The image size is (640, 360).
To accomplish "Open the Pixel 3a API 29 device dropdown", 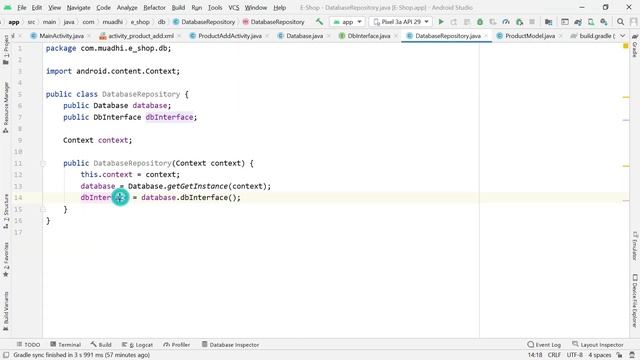I will [x=401, y=22].
